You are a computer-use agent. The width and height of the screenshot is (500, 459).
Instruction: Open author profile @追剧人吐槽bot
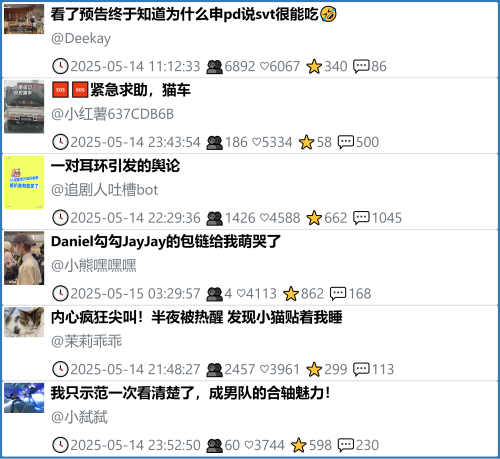click(104, 190)
